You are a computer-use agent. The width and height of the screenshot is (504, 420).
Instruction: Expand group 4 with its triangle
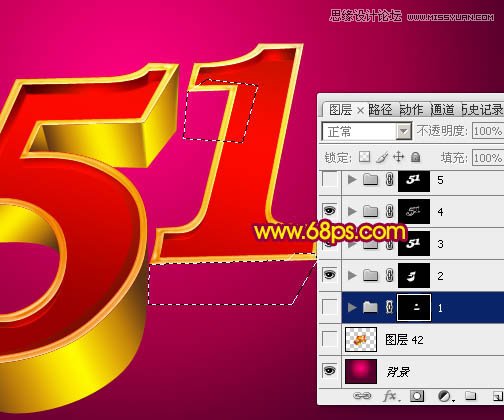point(352,211)
